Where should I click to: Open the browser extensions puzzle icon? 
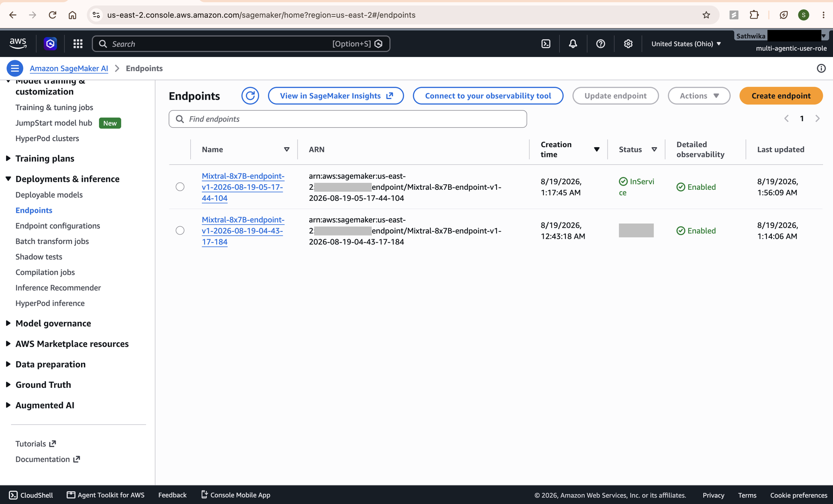click(754, 15)
